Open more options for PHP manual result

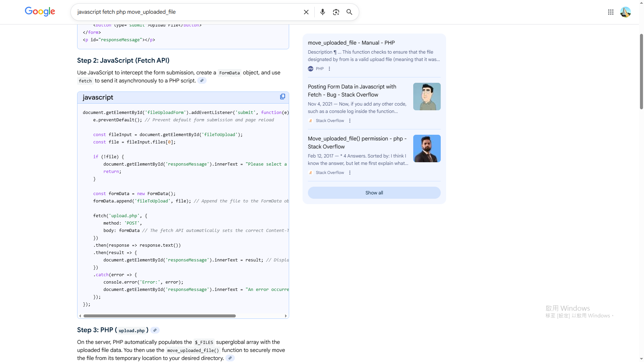329,69
